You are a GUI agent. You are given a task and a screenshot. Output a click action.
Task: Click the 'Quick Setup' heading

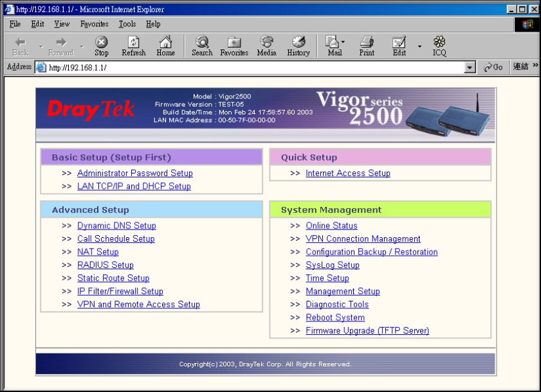pos(309,157)
